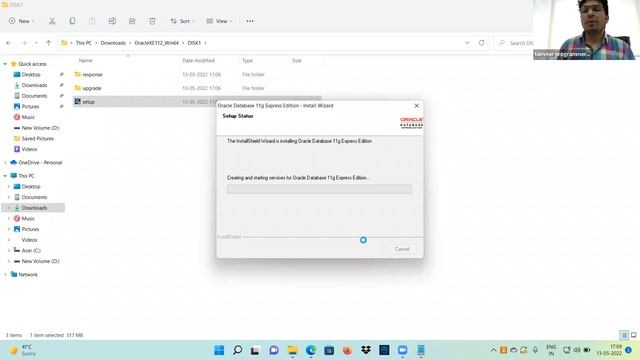The width and height of the screenshot is (640, 360).
Task: Select the upgrade folder
Action: tap(92, 88)
